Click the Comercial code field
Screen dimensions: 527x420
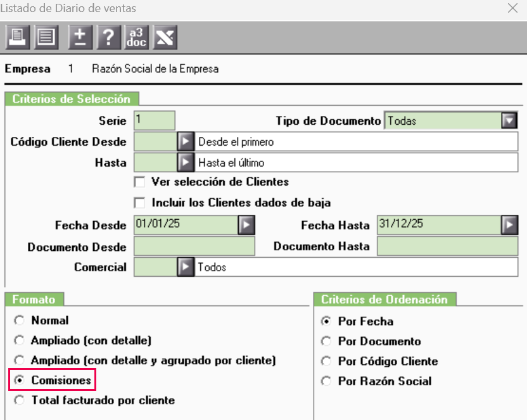click(156, 267)
